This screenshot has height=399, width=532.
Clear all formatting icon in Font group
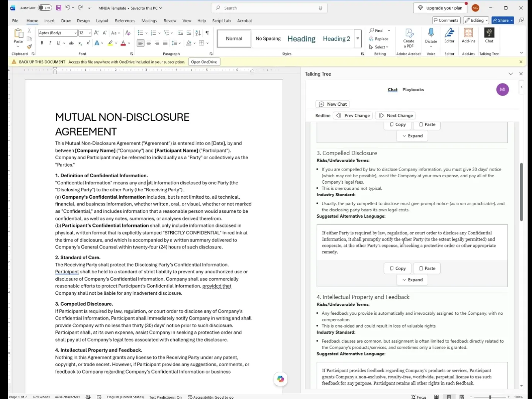coord(127,33)
